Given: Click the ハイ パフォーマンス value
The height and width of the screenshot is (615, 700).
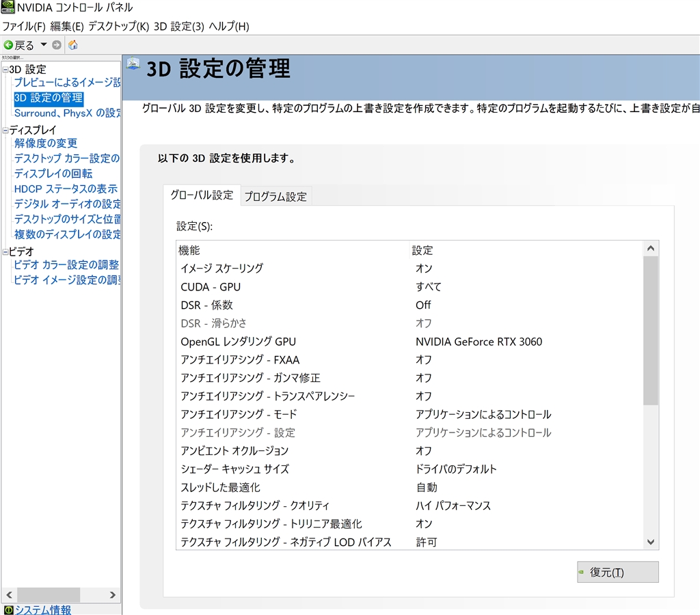Looking at the screenshot, I should 453,506.
